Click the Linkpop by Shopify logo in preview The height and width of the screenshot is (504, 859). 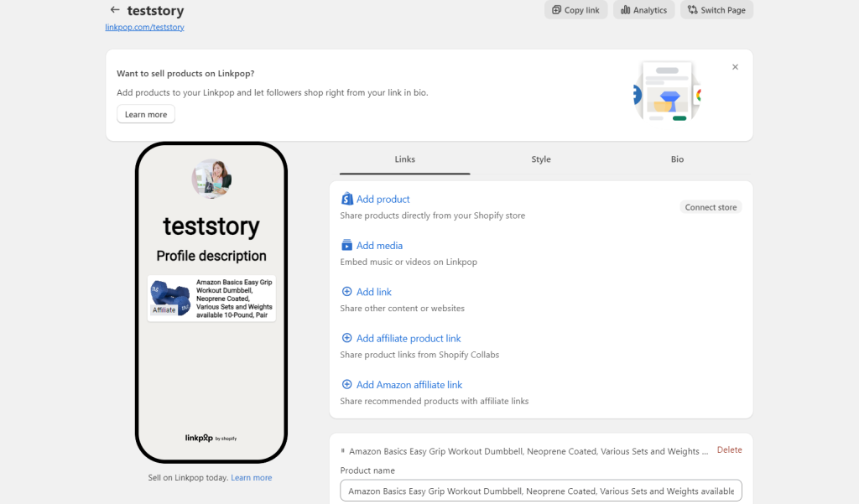tap(211, 438)
